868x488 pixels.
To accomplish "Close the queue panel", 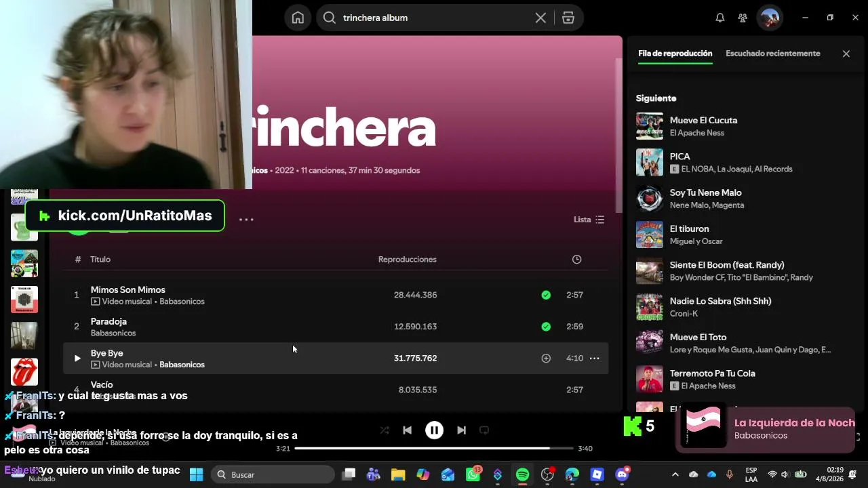I will pos(846,54).
